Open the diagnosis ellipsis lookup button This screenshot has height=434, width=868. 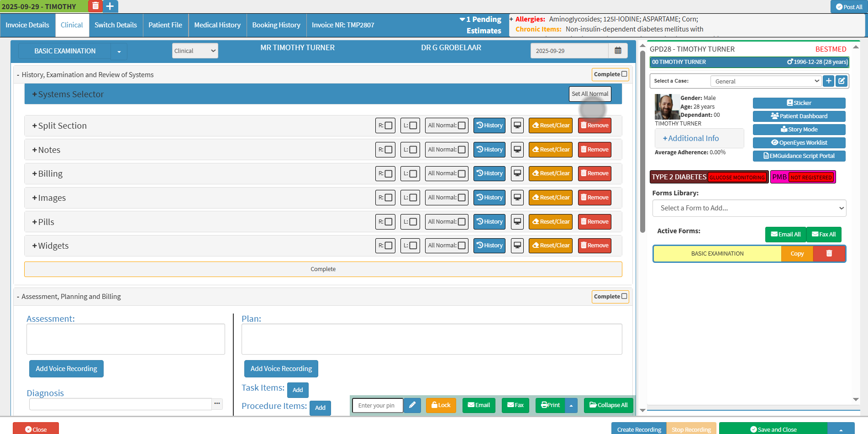coord(217,403)
